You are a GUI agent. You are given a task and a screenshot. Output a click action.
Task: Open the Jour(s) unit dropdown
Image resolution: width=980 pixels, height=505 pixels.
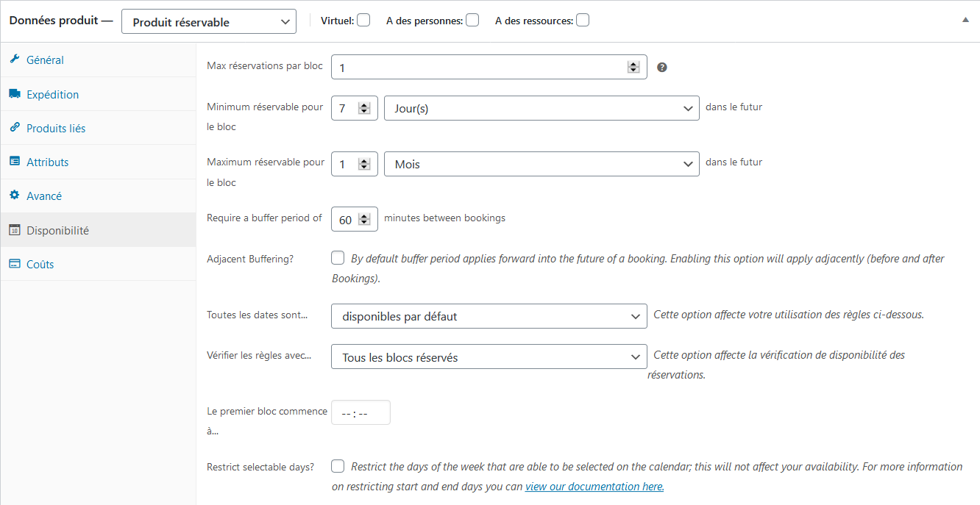pos(542,109)
